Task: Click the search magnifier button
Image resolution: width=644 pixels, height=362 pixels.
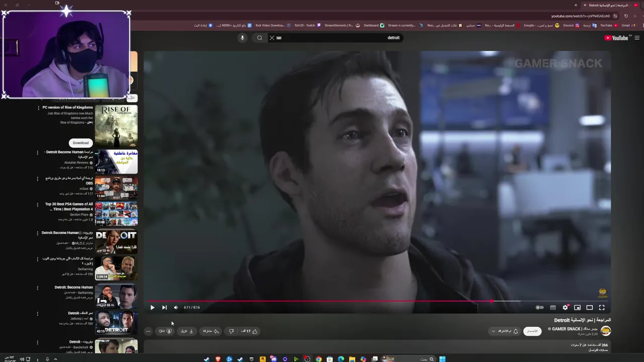Action: [x=260, y=38]
